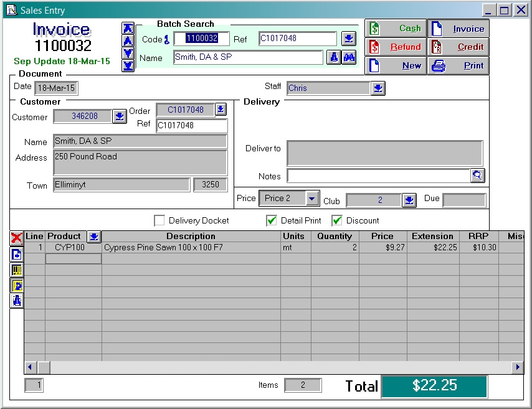Jump to last record with bottom arrow
The width and height of the screenshot is (532, 409).
tap(128, 65)
